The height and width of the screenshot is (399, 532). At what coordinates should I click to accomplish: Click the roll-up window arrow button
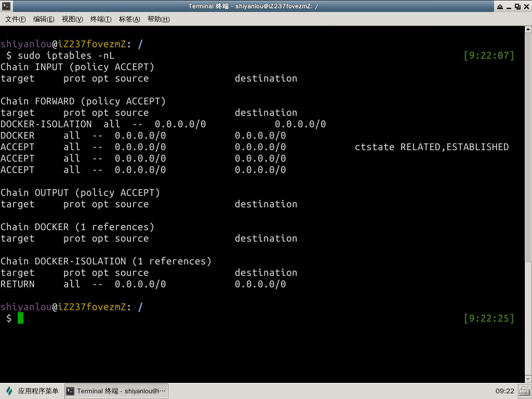click(500, 6)
